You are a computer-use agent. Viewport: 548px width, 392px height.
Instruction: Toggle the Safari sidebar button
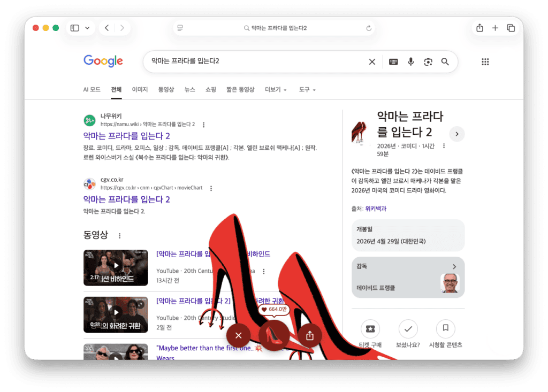[x=74, y=28]
